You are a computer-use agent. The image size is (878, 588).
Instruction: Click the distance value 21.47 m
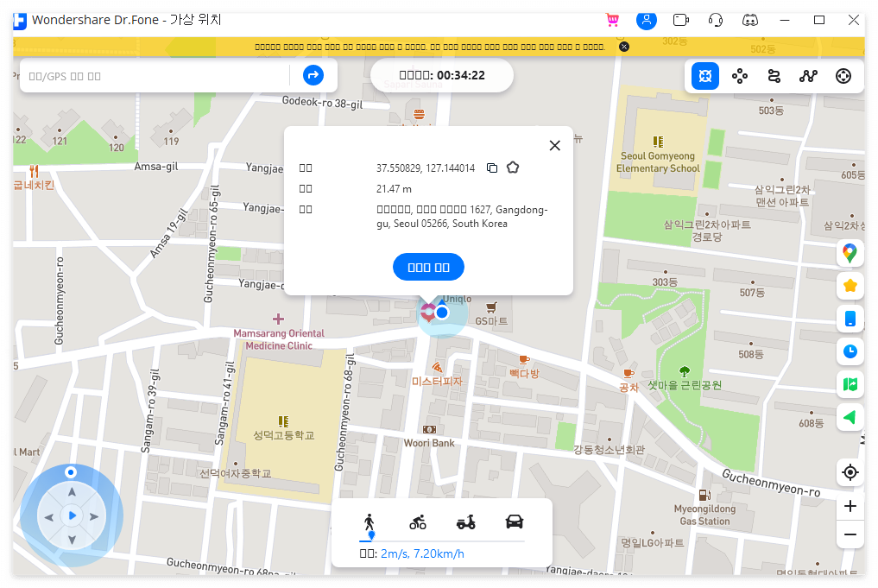(x=394, y=189)
